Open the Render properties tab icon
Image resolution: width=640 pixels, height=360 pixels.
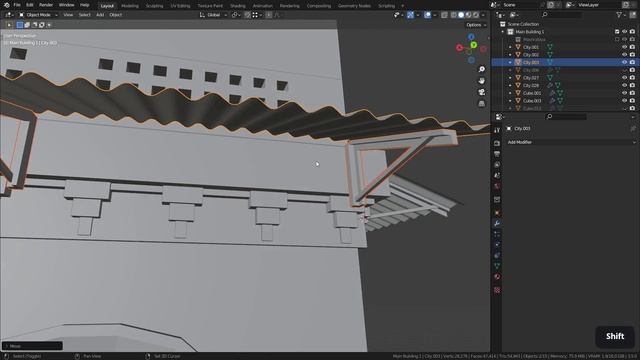pyautogui.click(x=497, y=143)
